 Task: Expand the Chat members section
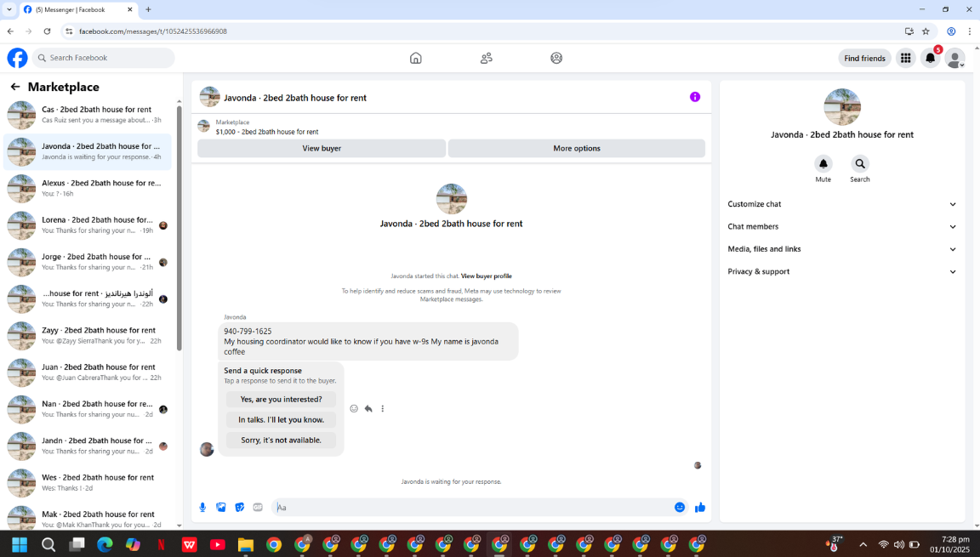tap(842, 227)
